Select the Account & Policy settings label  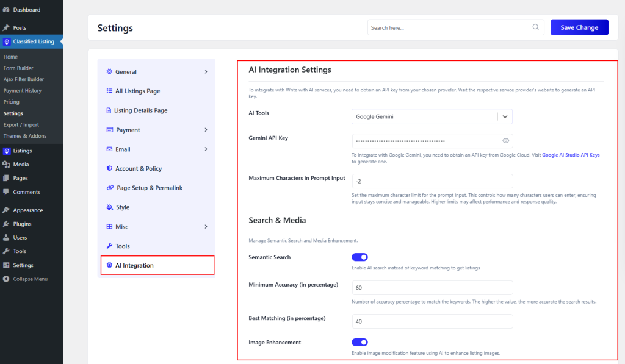(139, 168)
